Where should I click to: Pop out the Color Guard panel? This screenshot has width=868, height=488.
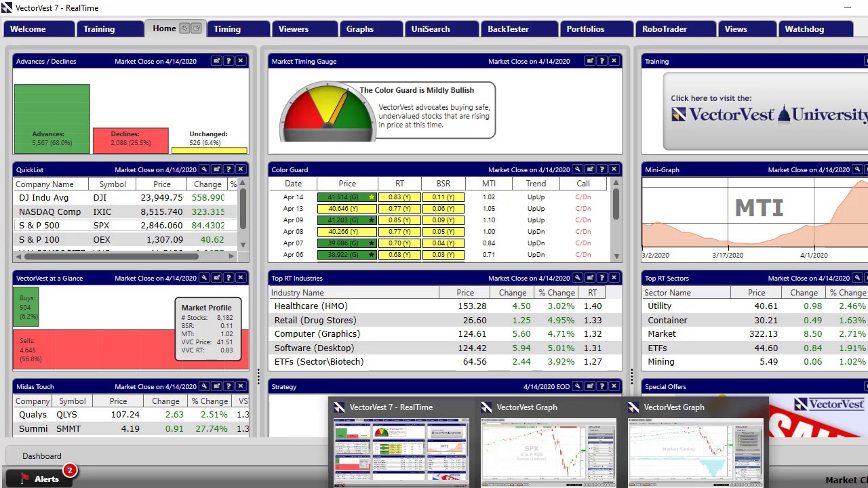tap(590, 169)
